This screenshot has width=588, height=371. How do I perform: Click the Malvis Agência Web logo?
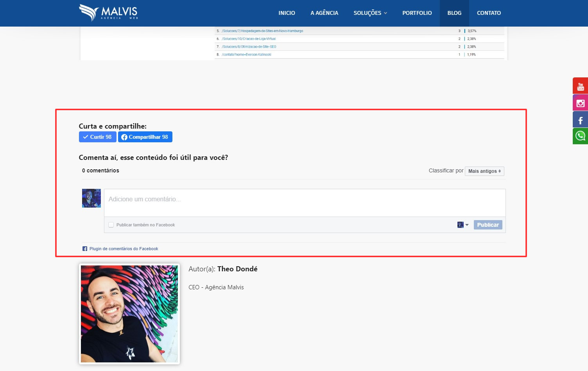tap(108, 13)
